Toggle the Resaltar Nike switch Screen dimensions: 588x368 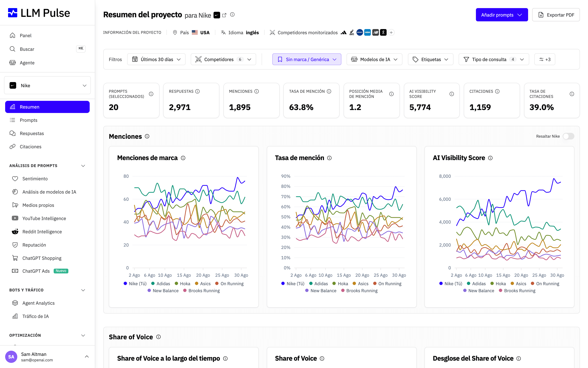point(568,136)
